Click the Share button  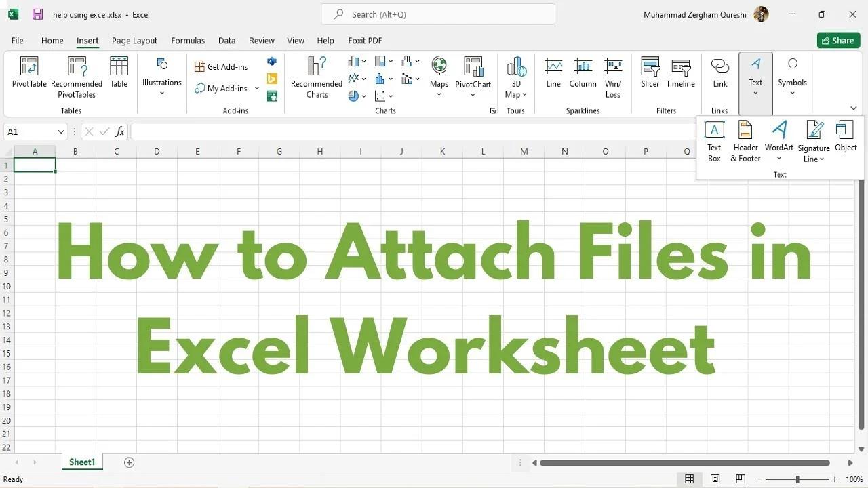[x=838, y=40]
